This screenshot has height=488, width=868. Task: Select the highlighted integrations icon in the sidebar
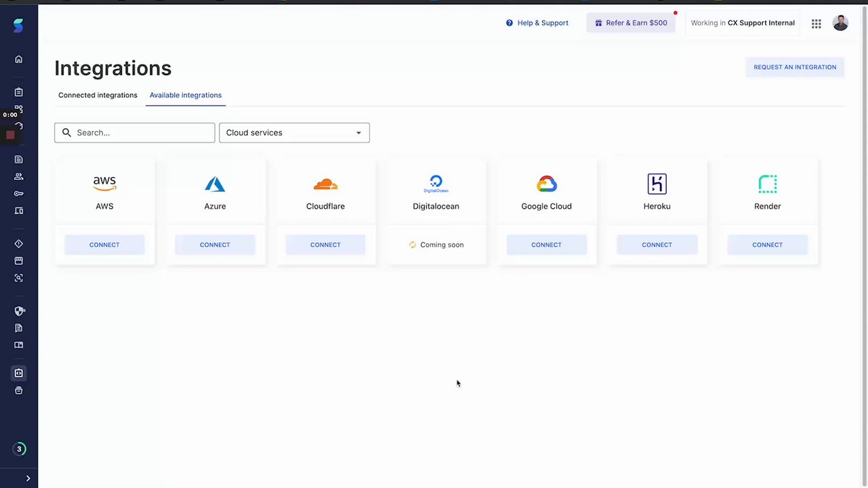pos(19,373)
